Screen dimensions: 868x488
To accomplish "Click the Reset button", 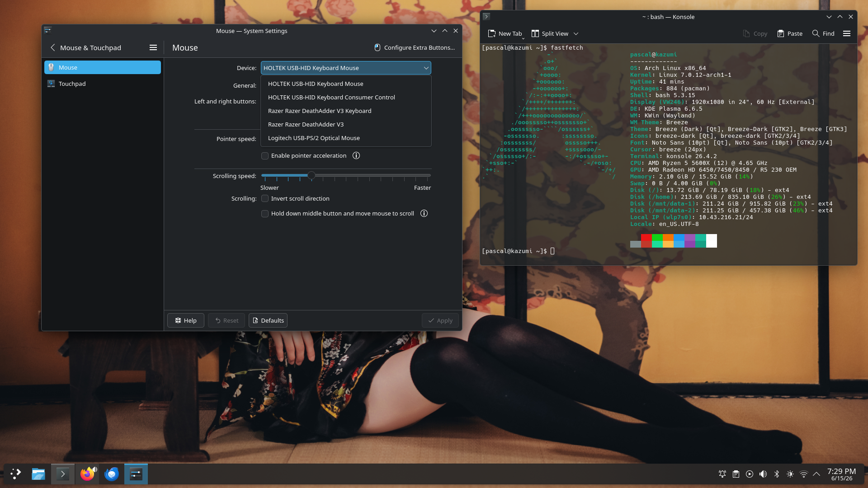I will coord(226,320).
